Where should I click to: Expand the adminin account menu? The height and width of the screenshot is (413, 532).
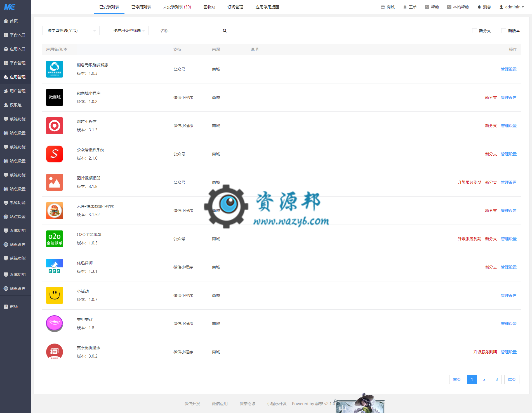click(512, 7)
